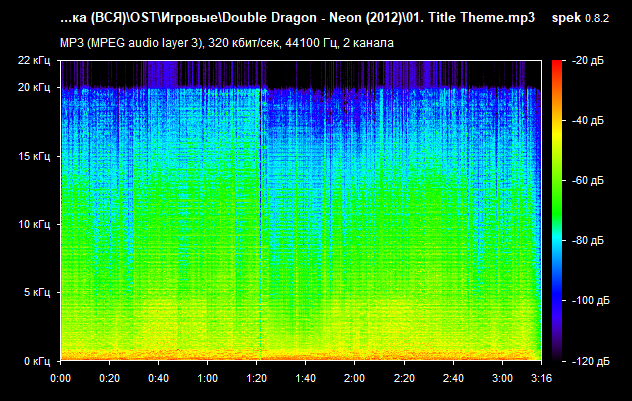This screenshot has width=632, height=401.
Task: Click the -60 дБ level label
Action: point(589,182)
